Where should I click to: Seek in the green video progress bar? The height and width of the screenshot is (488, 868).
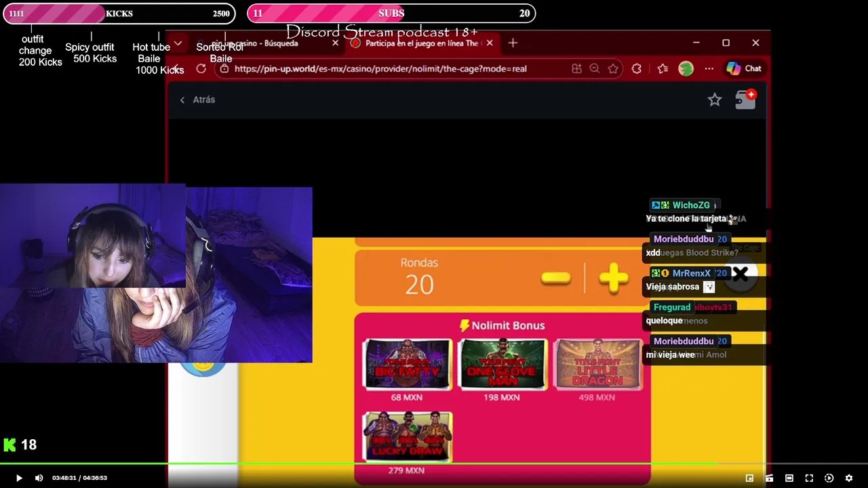(x=434, y=464)
